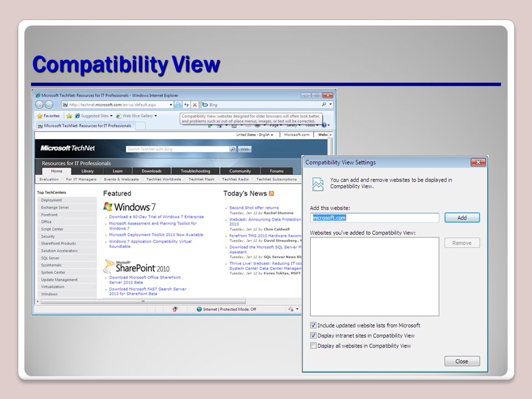The image size is (532, 399).
Task: Click the IE address bar URL field
Action: coord(115,105)
